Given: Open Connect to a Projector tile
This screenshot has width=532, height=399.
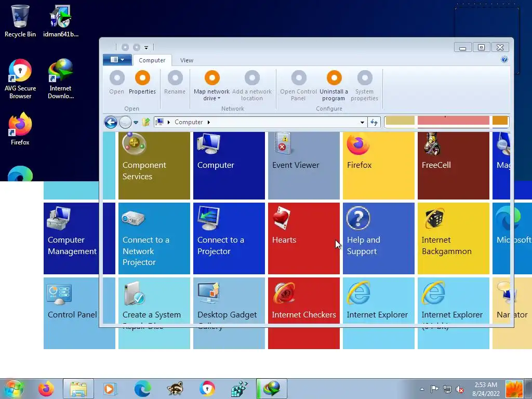Looking at the screenshot, I should point(229,238).
